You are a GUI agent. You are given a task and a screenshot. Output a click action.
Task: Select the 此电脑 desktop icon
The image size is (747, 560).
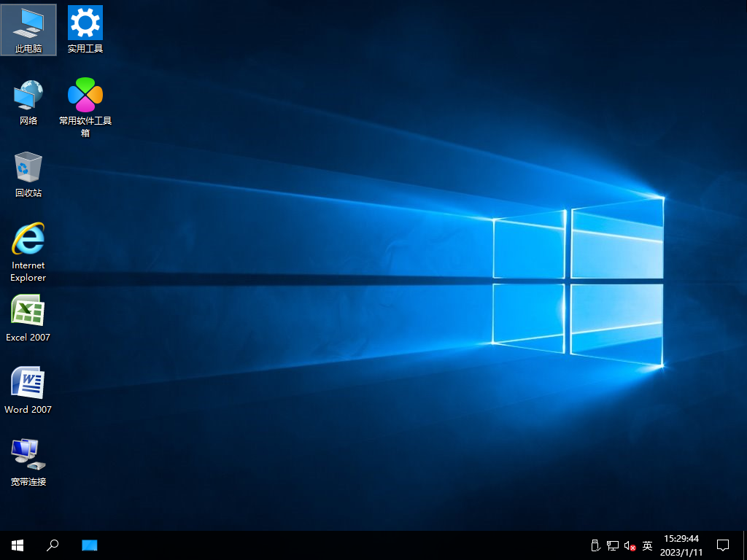(x=28, y=29)
